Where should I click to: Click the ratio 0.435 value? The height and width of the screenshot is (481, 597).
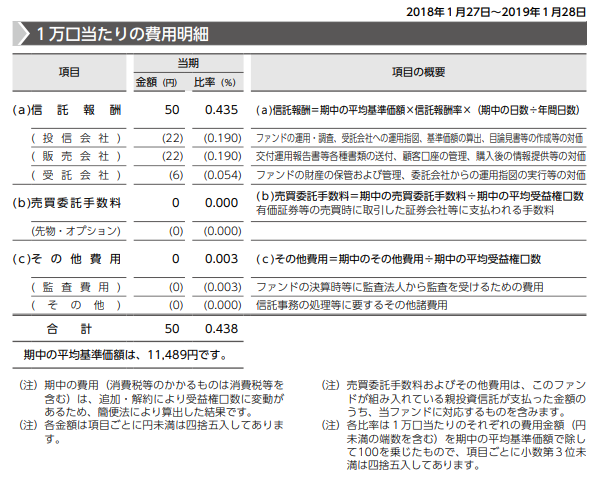[x=221, y=110]
